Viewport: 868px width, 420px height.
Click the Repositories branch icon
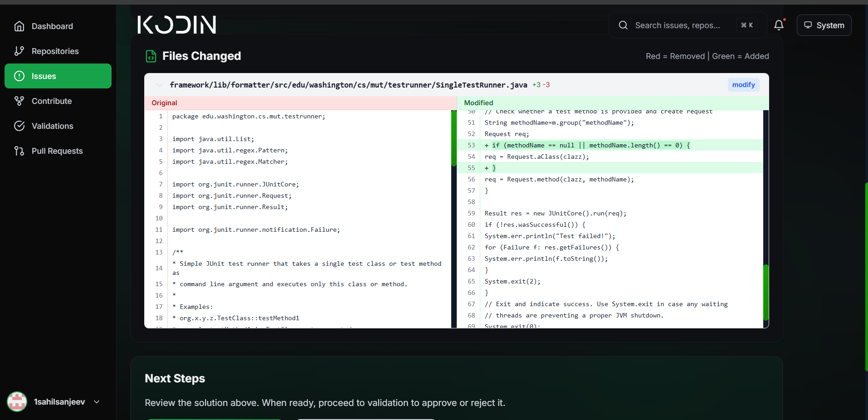tap(19, 51)
